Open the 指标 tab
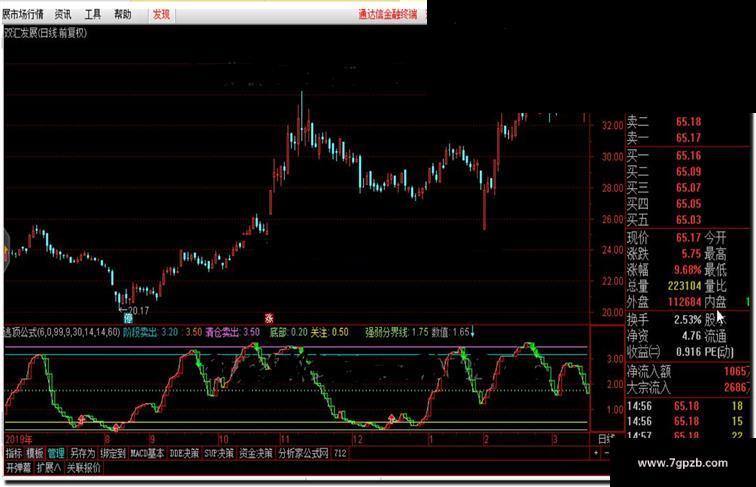This screenshot has width=756, height=487. tap(14, 453)
